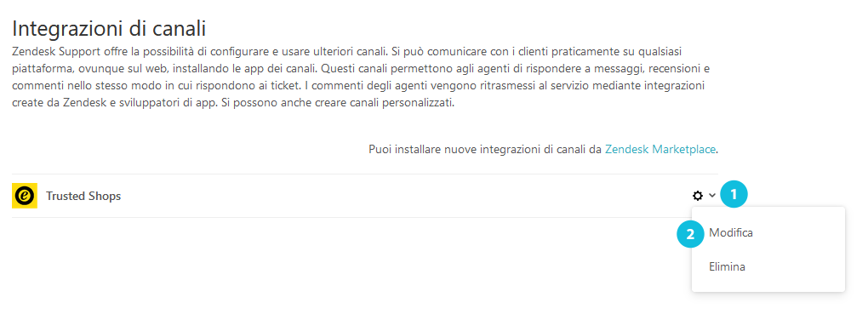Click the divider line below Trusted Shops
The width and height of the screenshot is (868, 320).
pos(351,217)
